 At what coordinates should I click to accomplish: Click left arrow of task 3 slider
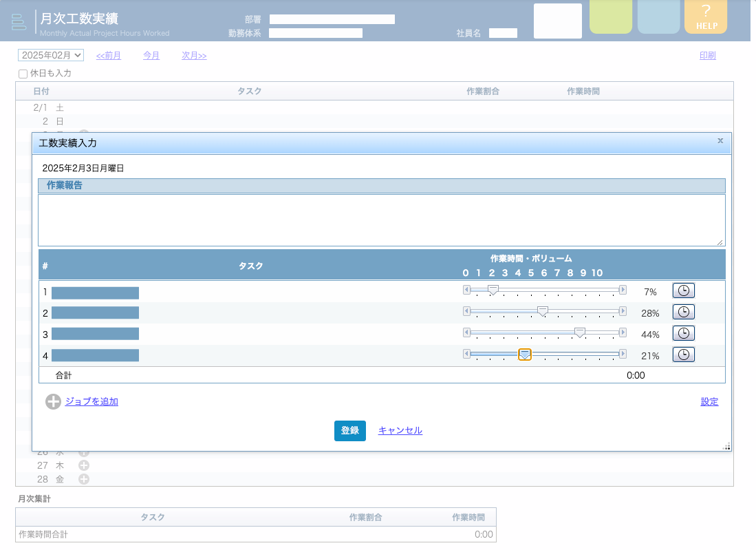point(466,333)
